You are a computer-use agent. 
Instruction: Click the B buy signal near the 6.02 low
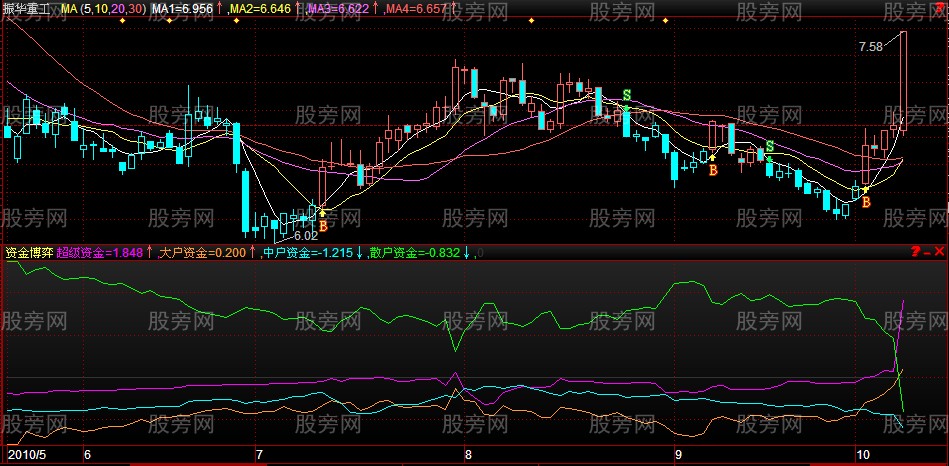pyautogui.click(x=323, y=226)
